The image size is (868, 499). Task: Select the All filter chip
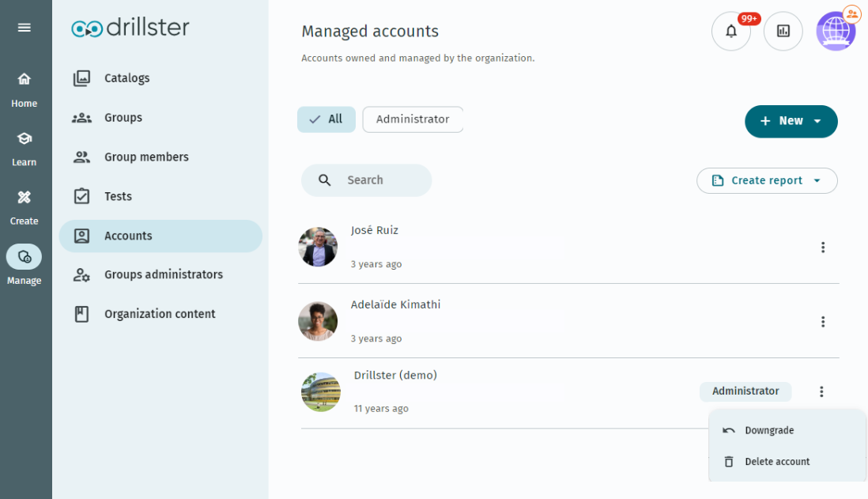[x=326, y=119]
